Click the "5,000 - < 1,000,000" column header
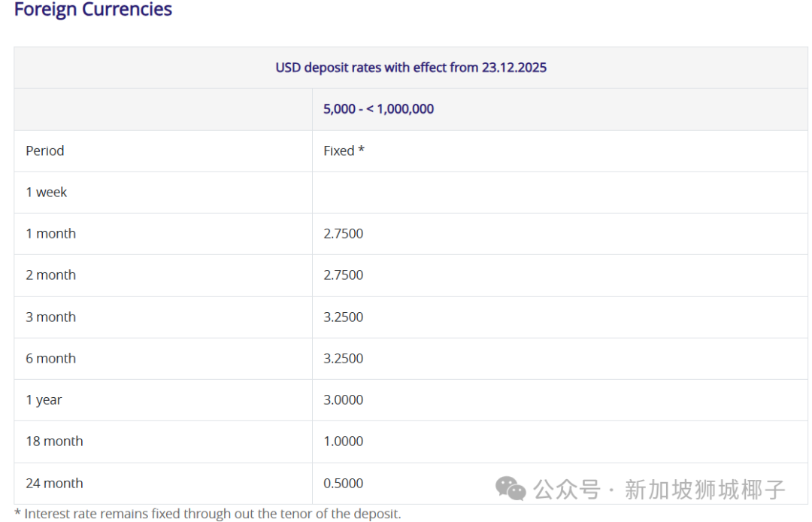 click(x=378, y=109)
